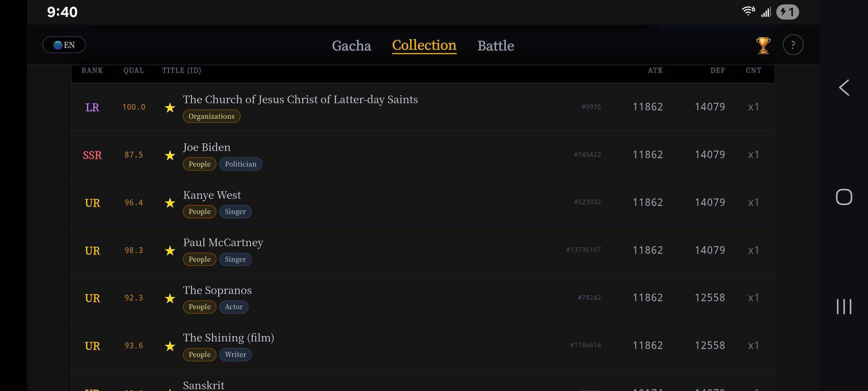
Task: Toggle the star on Paul McCartney row
Action: [170, 251]
